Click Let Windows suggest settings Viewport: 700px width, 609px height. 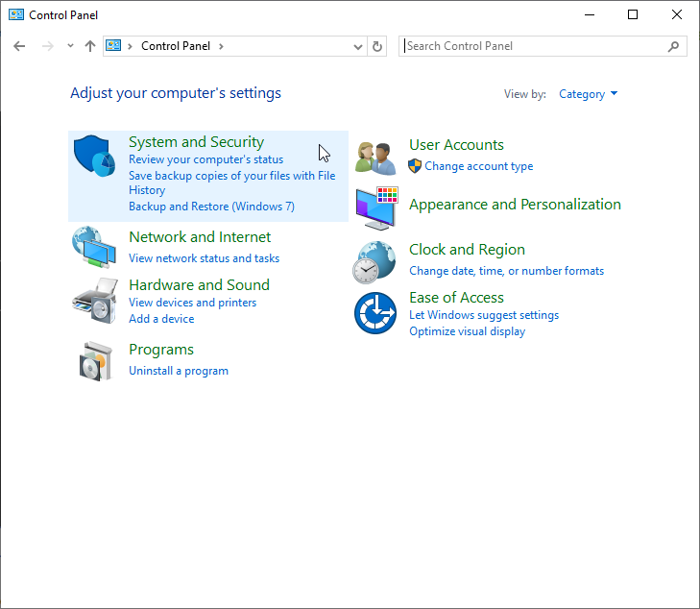click(x=484, y=315)
